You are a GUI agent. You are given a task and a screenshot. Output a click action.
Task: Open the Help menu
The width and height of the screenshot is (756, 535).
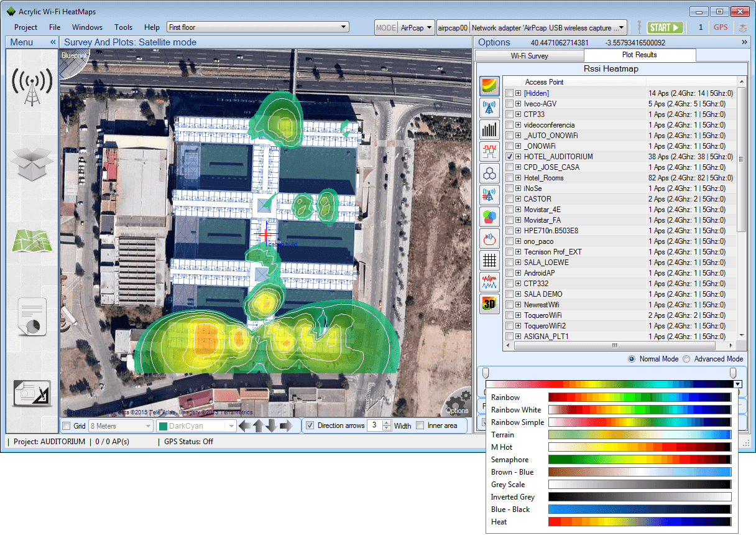coord(152,27)
